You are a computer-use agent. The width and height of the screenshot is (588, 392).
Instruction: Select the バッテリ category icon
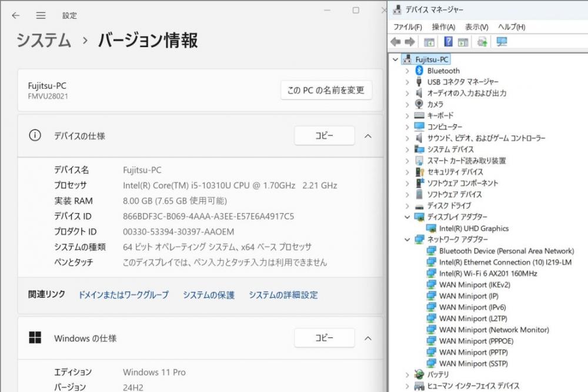[419, 374]
